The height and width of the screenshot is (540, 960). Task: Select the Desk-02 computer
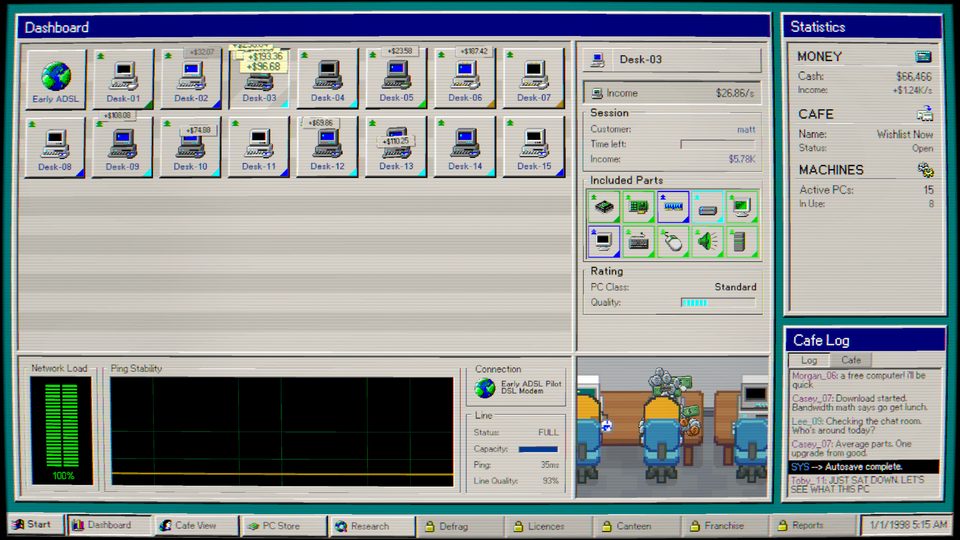click(191, 80)
